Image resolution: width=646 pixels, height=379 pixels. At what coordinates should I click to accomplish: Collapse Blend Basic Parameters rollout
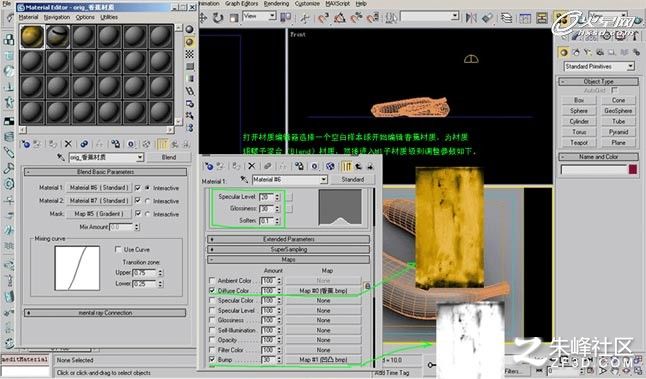pyautogui.click(x=105, y=172)
